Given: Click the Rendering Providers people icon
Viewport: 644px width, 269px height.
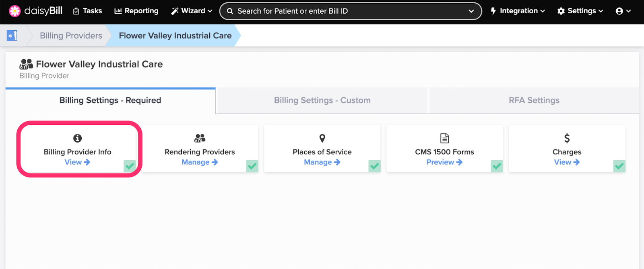Looking at the screenshot, I should pyautogui.click(x=200, y=138).
